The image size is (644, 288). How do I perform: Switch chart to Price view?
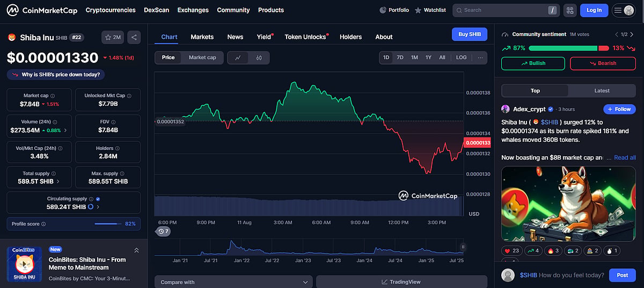[x=168, y=57]
